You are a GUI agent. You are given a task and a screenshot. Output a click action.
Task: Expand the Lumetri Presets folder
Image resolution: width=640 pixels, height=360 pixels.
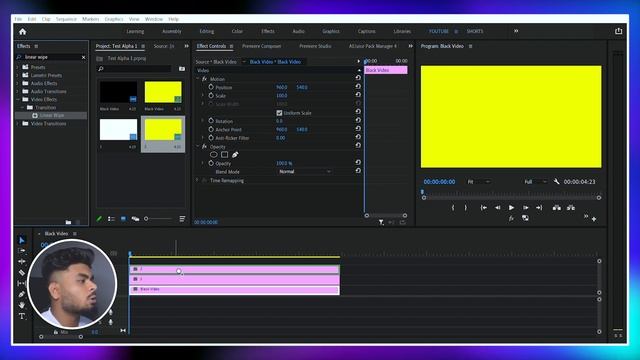tap(18, 75)
